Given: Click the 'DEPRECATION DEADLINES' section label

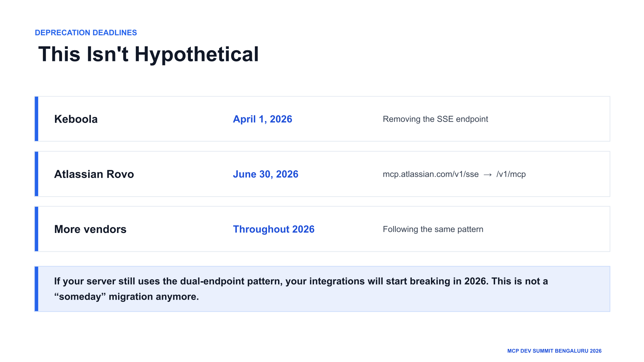Looking at the screenshot, I should pyautogui.click(x=86, y=33).
